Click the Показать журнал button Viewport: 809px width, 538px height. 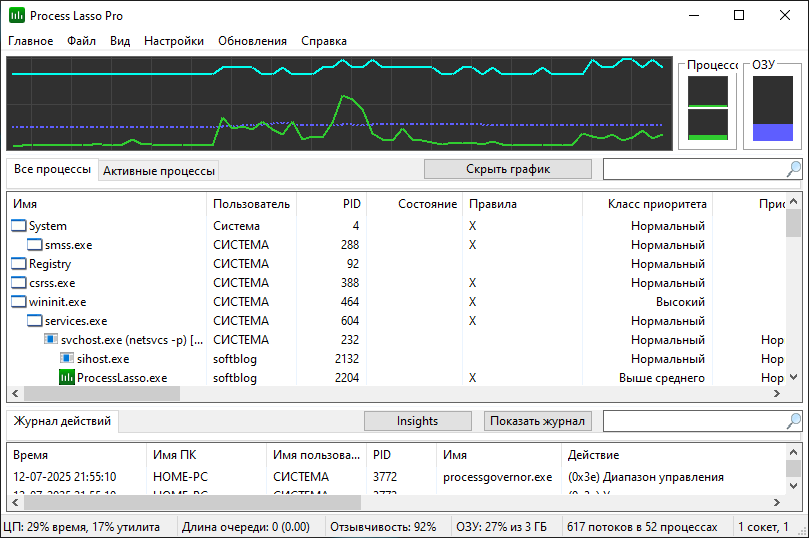tap(537, 421)
